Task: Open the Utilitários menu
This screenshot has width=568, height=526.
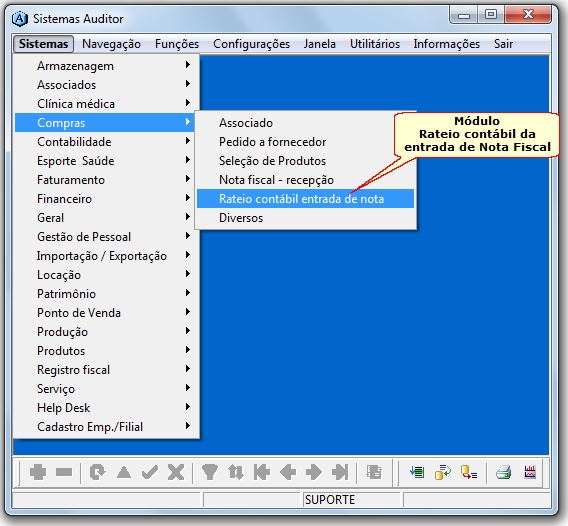Action: click(x=375, y=44)
